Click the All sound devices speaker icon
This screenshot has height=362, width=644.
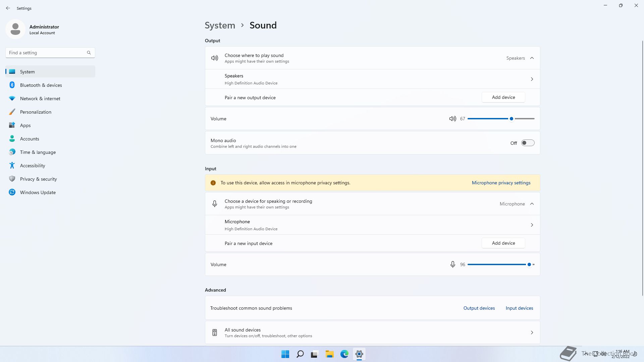[215, 333]
